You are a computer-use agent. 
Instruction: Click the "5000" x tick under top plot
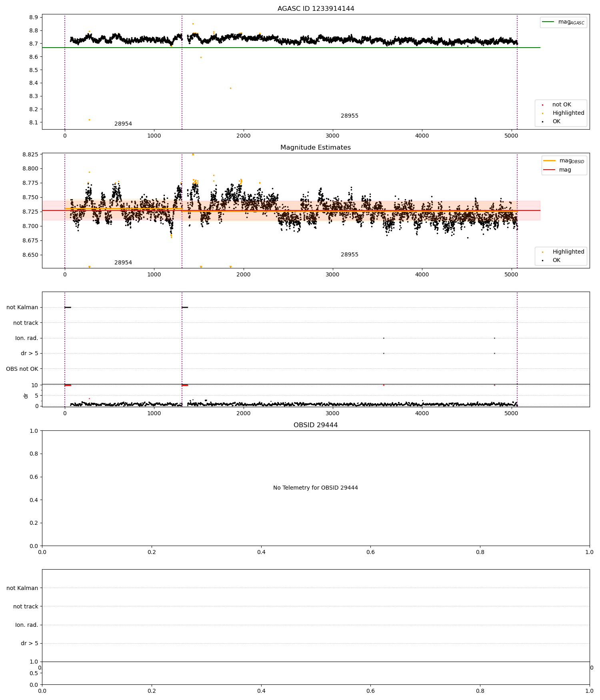511,136
